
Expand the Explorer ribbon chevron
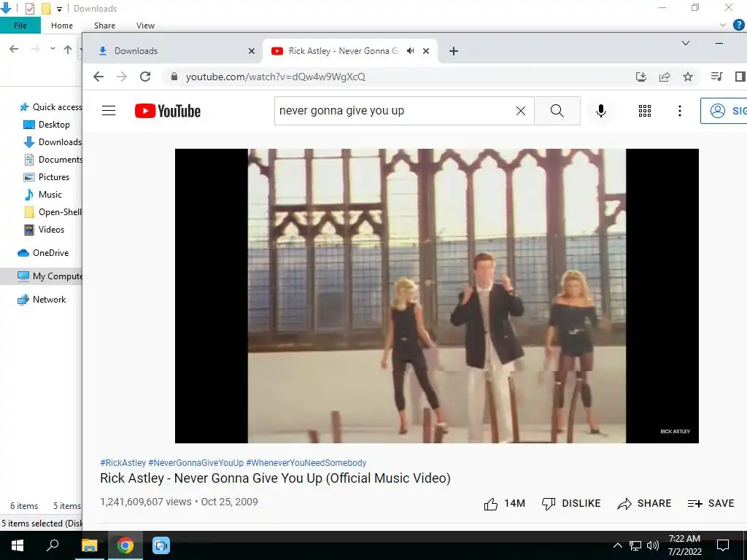coord(723,26)
